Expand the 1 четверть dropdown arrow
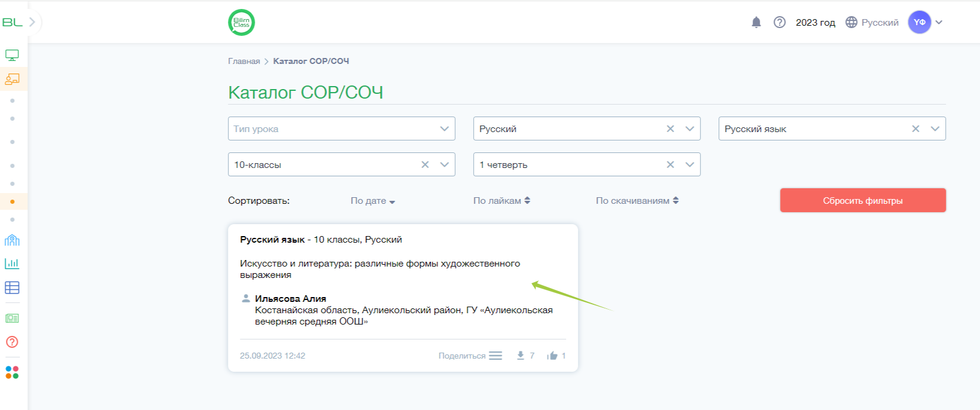The image size is (980, 410). [690, 164]
